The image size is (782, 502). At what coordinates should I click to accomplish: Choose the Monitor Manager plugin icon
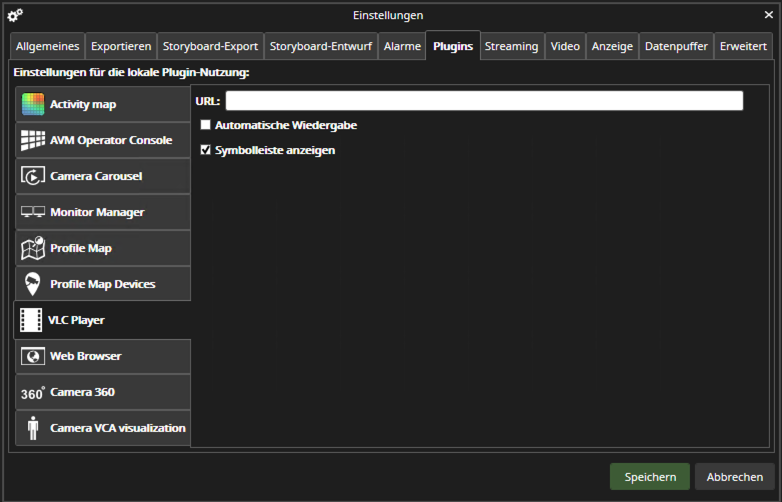pyautogui.click(x=34, y=213)
